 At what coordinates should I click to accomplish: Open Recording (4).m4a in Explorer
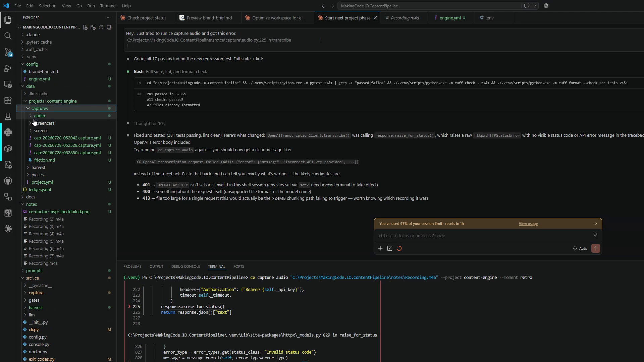(46, 234)
